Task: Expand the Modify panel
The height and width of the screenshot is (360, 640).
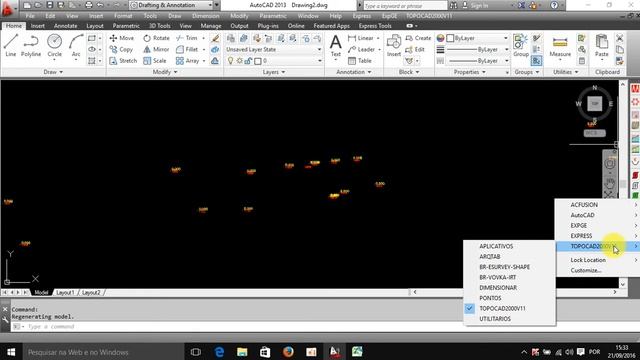Action: click(x=165, y=72)
